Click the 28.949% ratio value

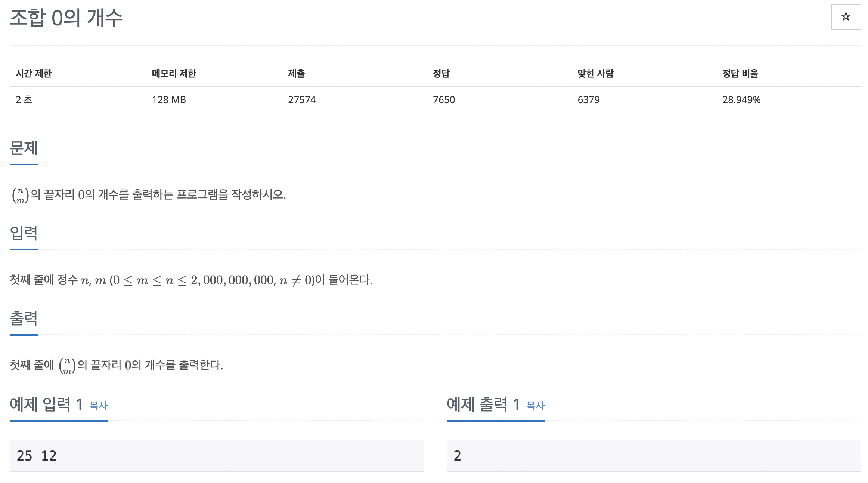tap(741, 100)
